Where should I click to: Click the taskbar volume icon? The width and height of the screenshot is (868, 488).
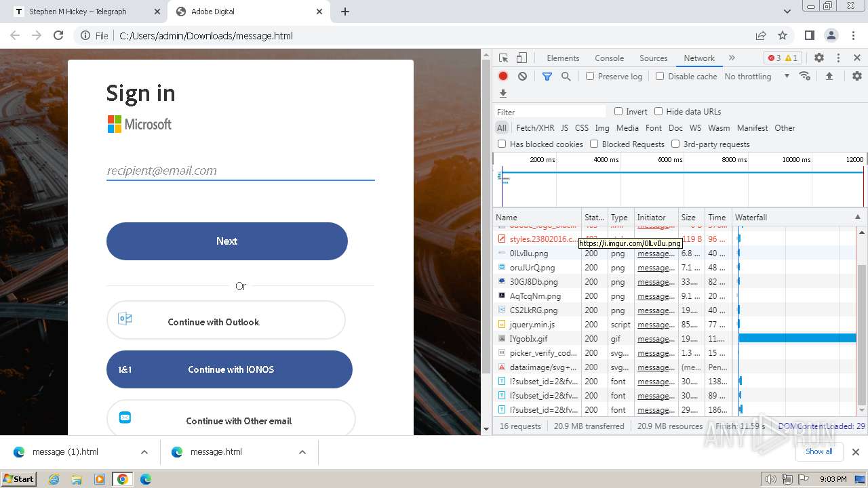(x=770, y=479)
